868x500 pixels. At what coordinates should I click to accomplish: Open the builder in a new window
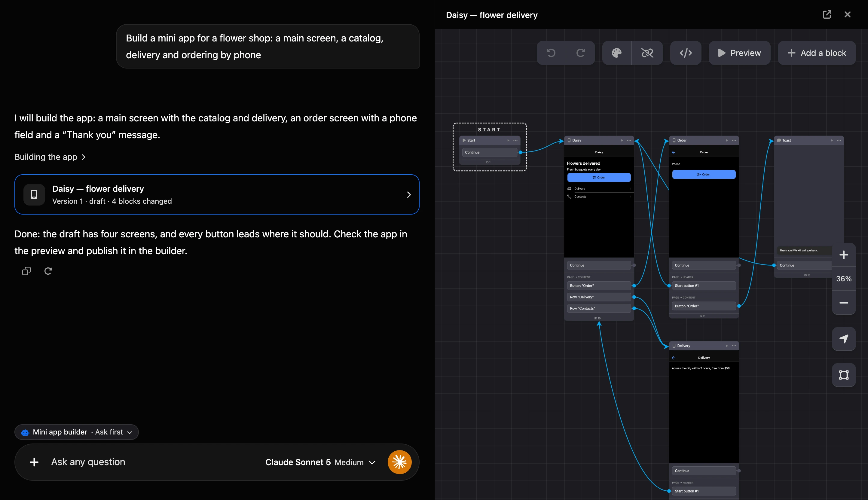click(827, 14)
